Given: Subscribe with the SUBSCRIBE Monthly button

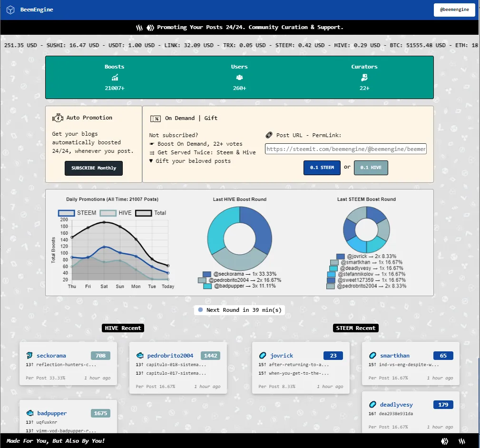Looking at the screenshot, I should [x=94, y=168].
